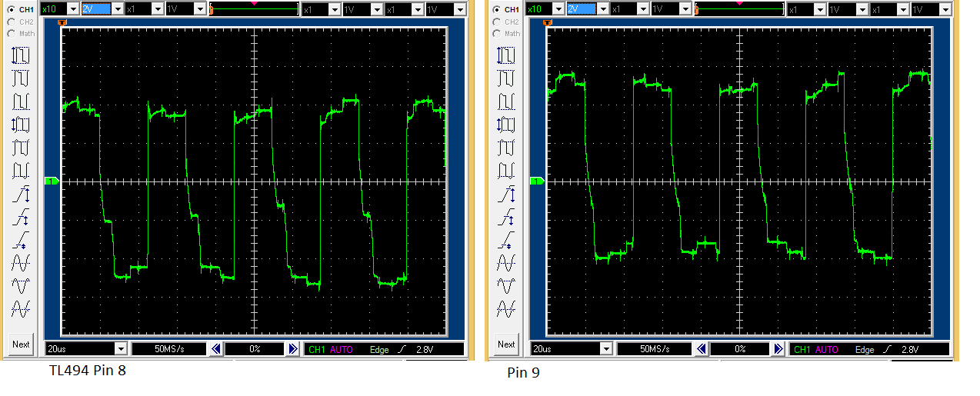Click the 0% position field in Pin 8 window
Image resolution: width=980 pixels, height=396 pixels.
coord(255,349)
